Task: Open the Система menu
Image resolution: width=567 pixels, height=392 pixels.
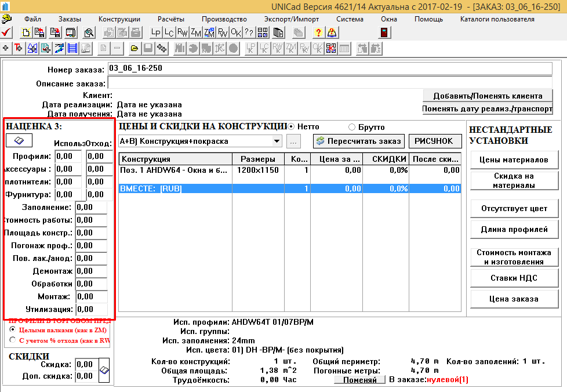Action: coord(350,19)
